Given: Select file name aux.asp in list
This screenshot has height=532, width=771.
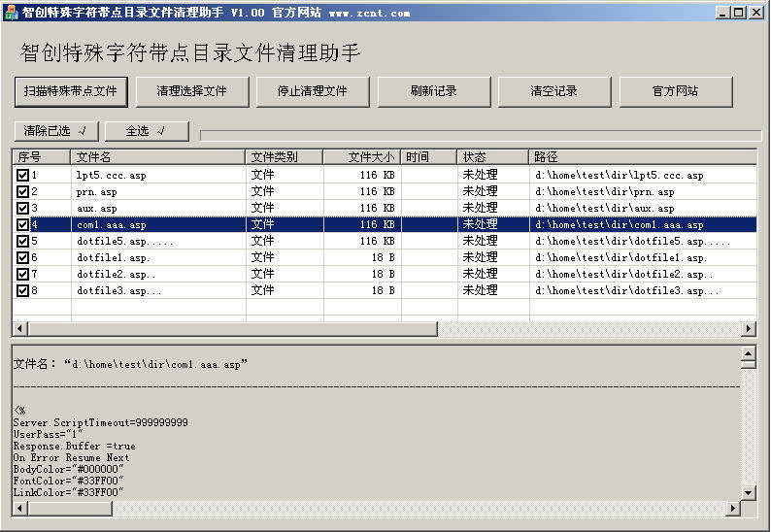Looking at the screenshot, I should (x=97, y=209).
